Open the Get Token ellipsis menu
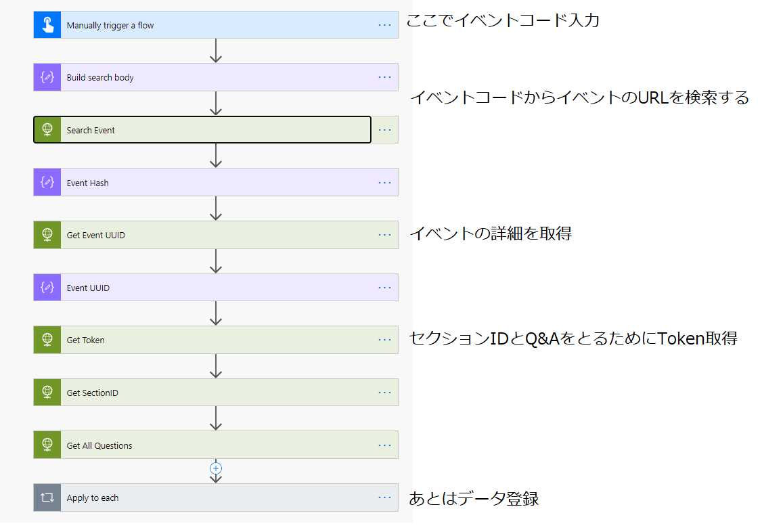Screen dimensions: 762x532 coord(384,340)
